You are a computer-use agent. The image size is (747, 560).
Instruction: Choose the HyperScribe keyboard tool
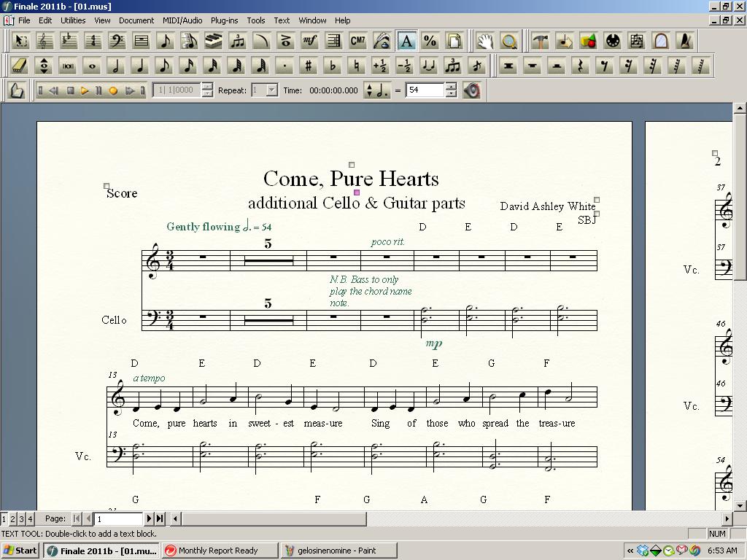(214, 41)
